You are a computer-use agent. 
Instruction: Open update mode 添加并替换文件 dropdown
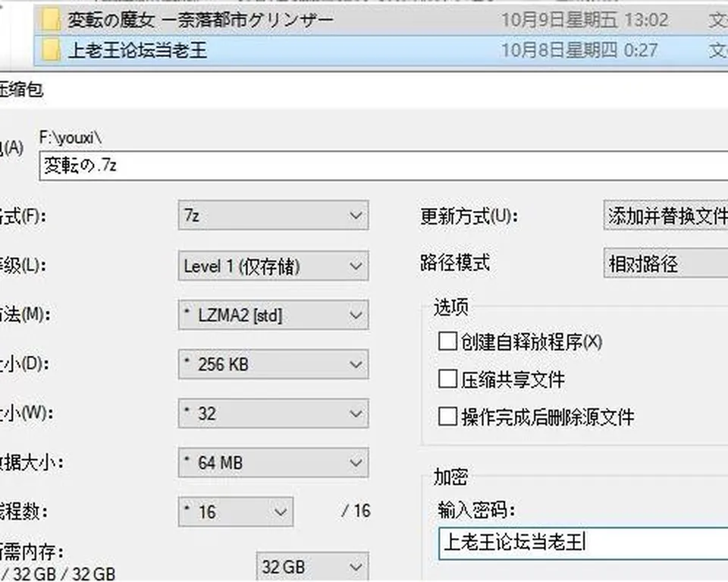pos(666,215)
